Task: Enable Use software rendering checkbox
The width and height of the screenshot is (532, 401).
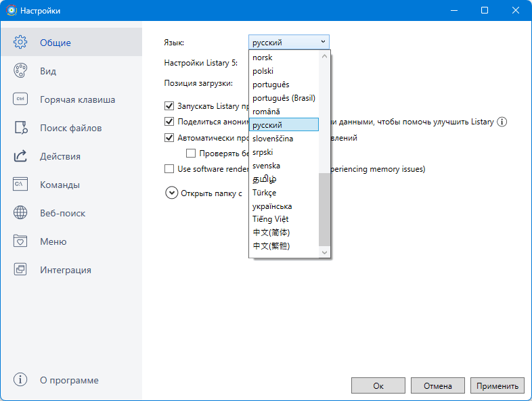Action: click(x=169, y=169)
